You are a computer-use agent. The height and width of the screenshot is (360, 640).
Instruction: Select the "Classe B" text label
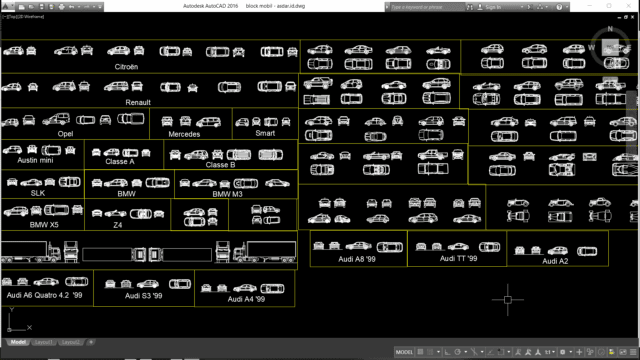(220, 164)
